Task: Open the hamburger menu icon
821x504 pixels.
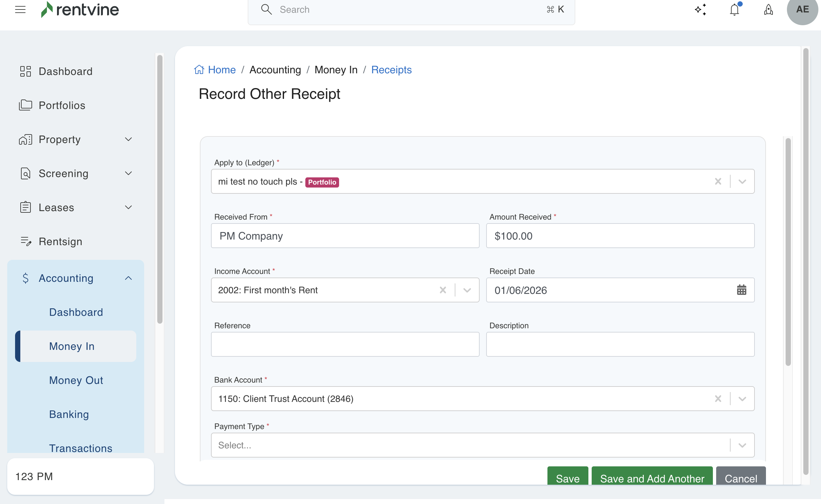Action: [x=20, y=9]
